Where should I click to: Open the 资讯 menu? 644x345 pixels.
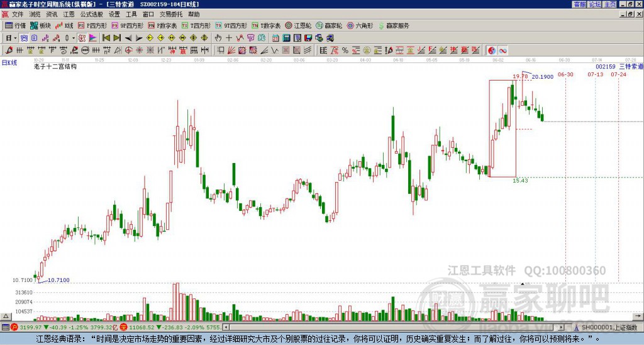tap(52, 14)
